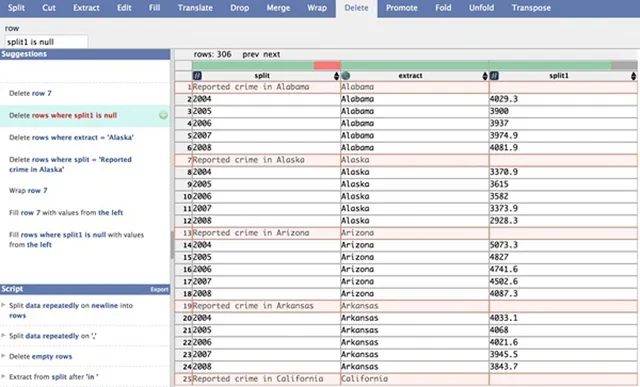Click cell 'Reported crime in California'
This screenshot has height=387, width=640.
coord(266,379)
